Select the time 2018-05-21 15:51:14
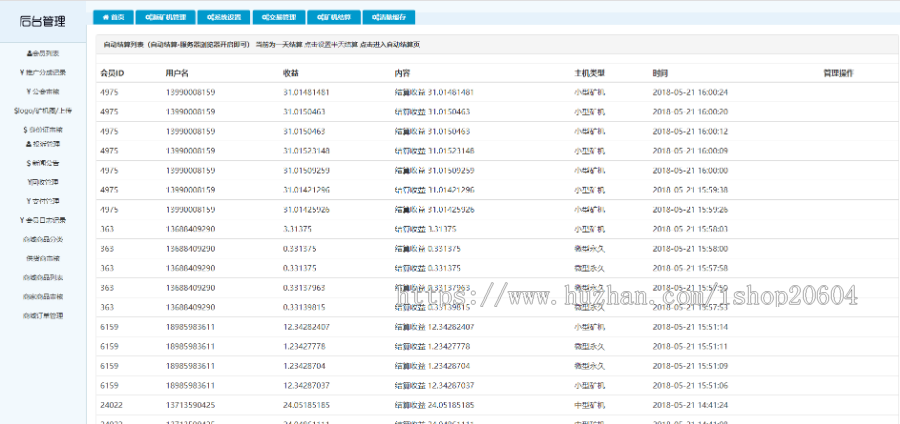Image resolution: width=900 pixels, height=424 pixels. 690,327
